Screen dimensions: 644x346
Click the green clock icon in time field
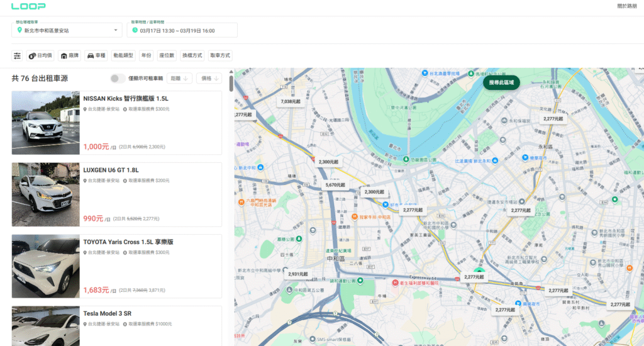pyautogui.click(x=134, y=30)
